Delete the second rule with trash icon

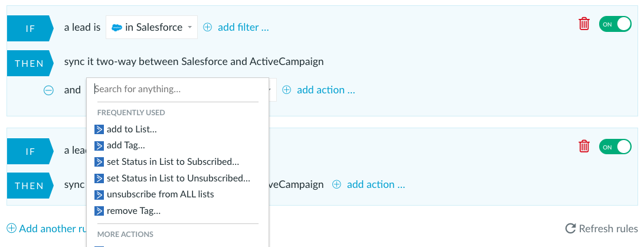click(584, 147)
